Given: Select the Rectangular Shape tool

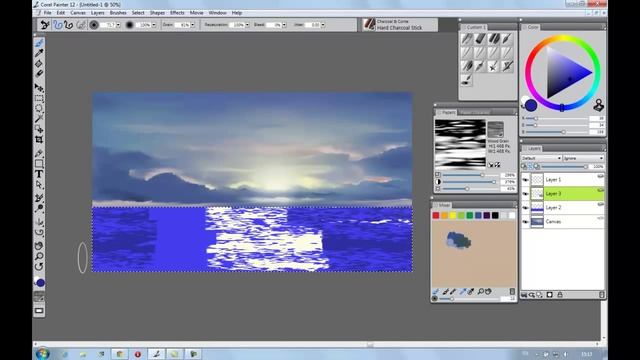Looking at the screenshot, I should point(39,164).
